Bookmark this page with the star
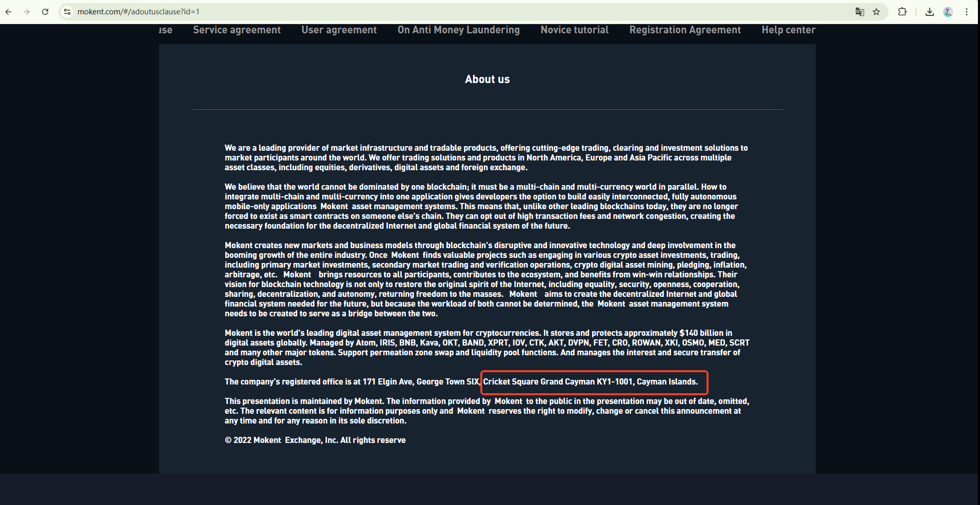Image resolution: width=980 pixels, height=505 pixels. [x=876, y=12]
